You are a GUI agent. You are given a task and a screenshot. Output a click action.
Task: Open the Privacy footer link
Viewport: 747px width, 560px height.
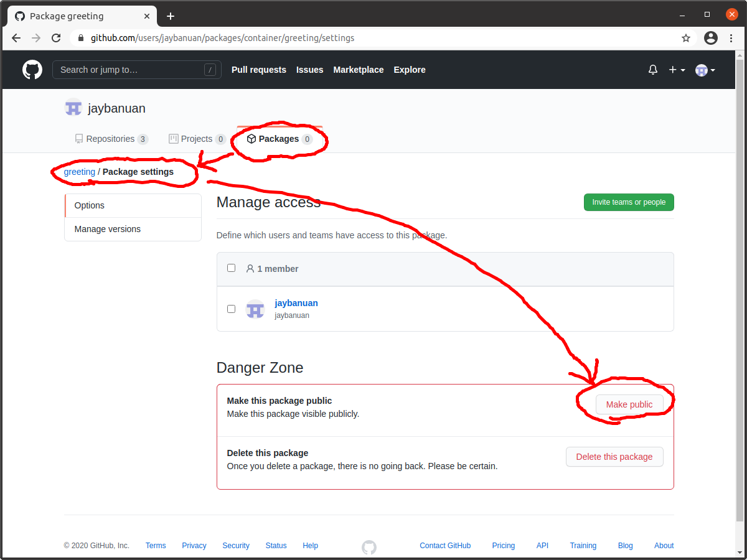[194, 546]
